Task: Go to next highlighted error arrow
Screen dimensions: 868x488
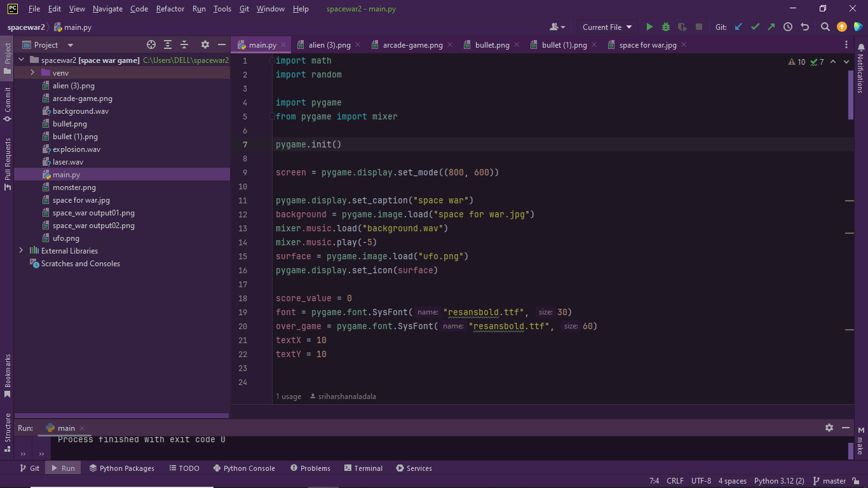Action: (846, 62)
